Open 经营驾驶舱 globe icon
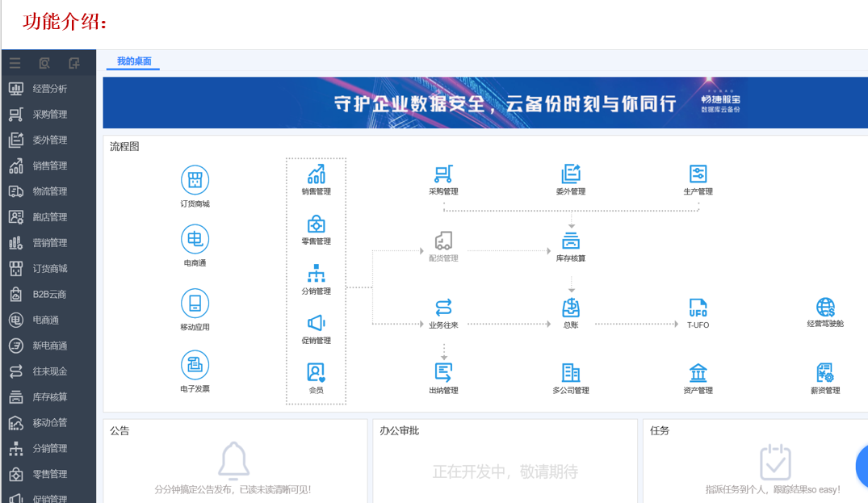868x503 pixels. [x=824, y=307]
